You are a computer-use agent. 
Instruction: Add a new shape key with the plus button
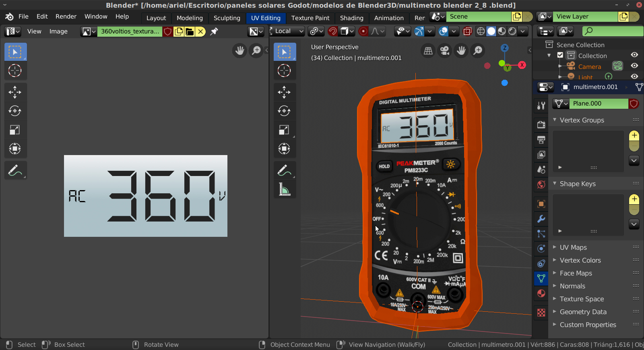click(634, 199)
